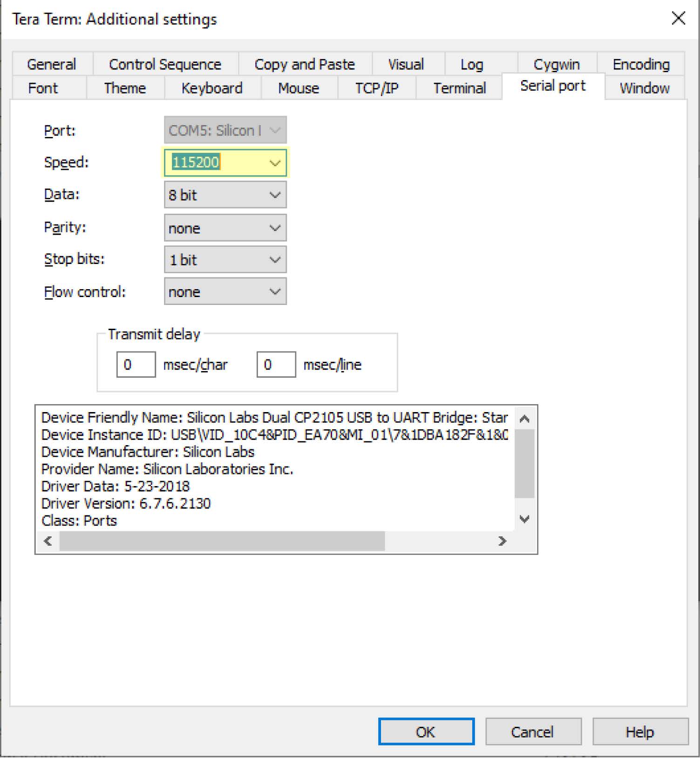Open Help for serial port settings
The height and width of the screenshot is (758, 700).
639,732
